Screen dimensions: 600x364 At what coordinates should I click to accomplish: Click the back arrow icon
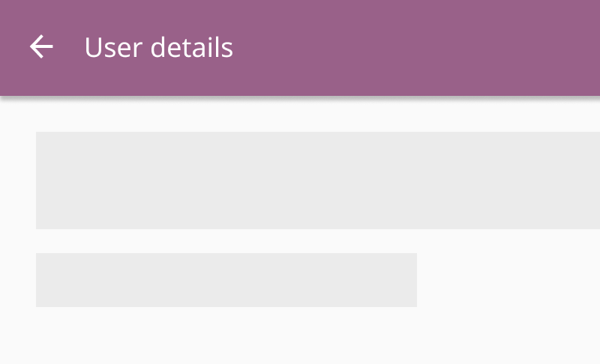pyautogui.click(x=41, y=47)
